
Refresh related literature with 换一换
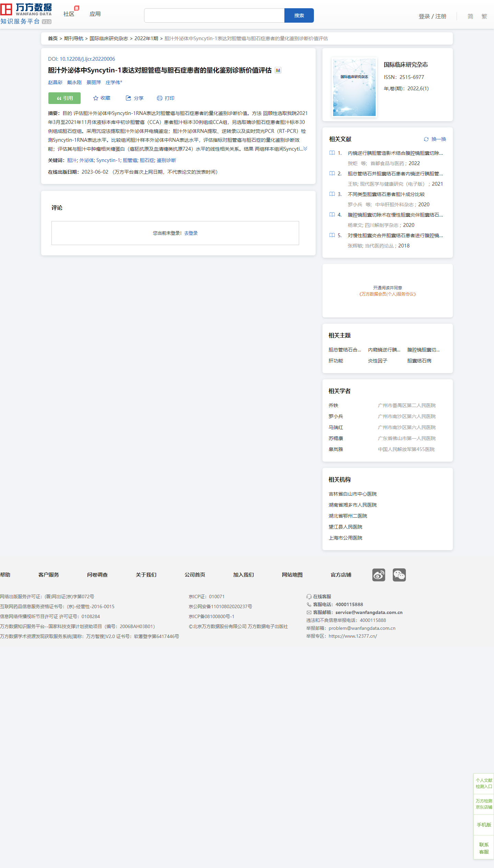[435, 139]
